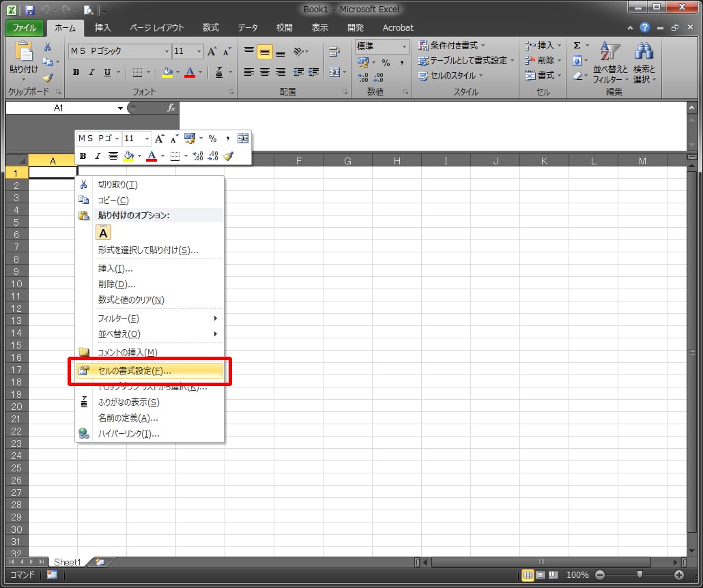Open ribbon font name dropdown
703x588 pixels.
(167, 51)
